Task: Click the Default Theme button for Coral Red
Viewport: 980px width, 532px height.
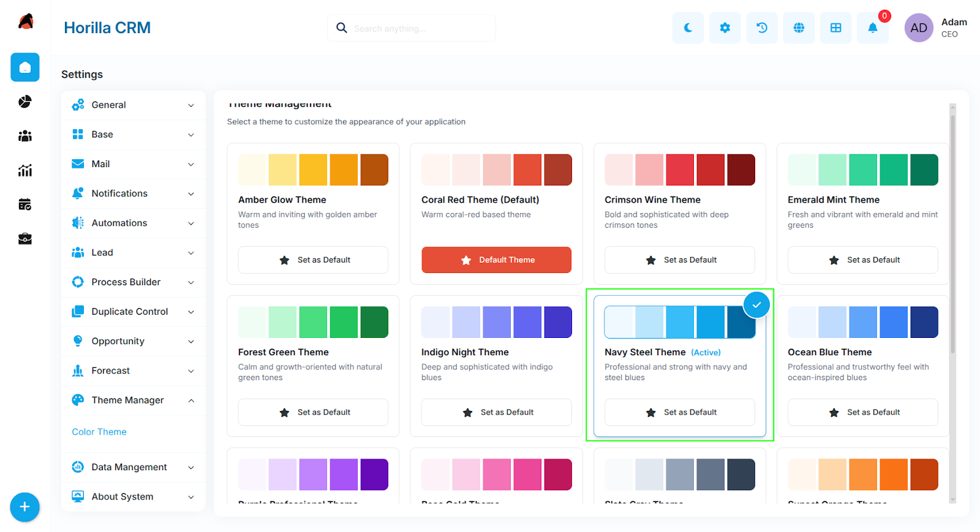Action: 496,260
